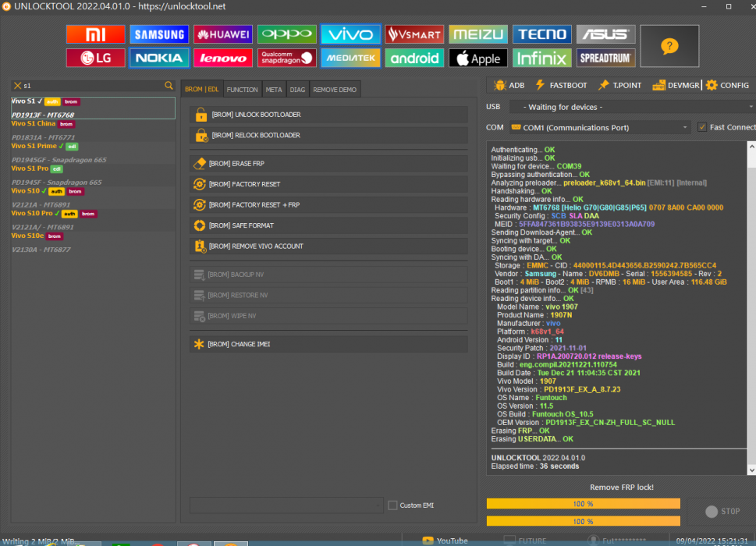Viewport: 756px width, 546px height.
Task: Switch to the REMOVE DEMO tab
Action: 335,90
